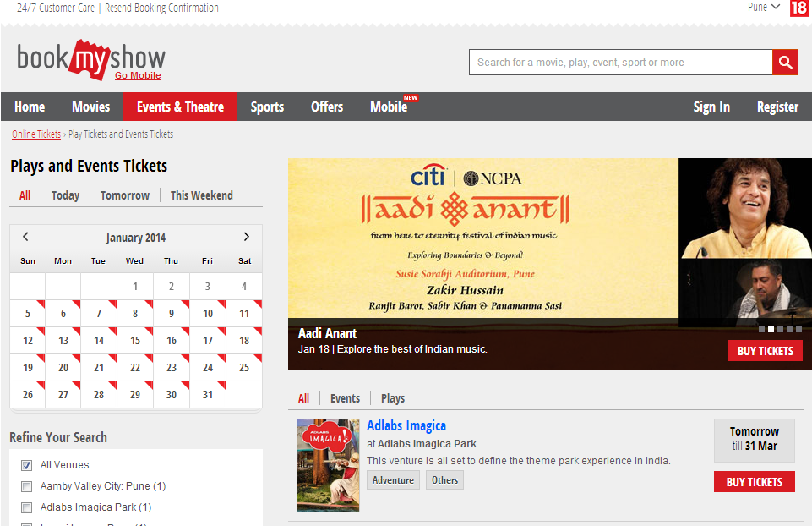This screenshot has width=812, height=526.
Task: Open the Offers menu
Action: (327, 107)
